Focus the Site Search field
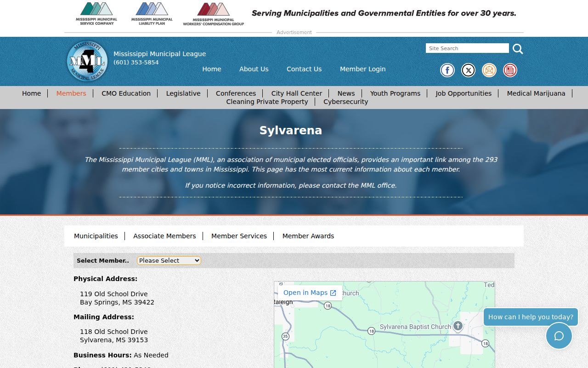The image size is (588, 368). (x=467, y=48)
